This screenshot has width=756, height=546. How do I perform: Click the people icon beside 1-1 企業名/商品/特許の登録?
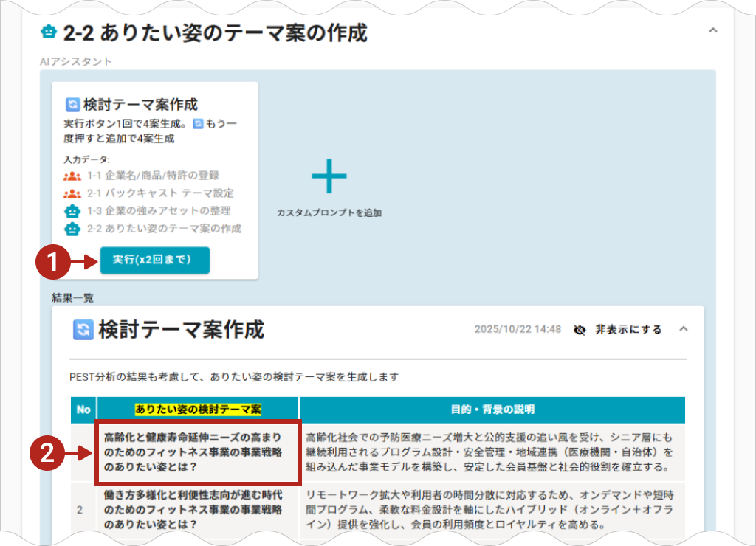(72, 176)
